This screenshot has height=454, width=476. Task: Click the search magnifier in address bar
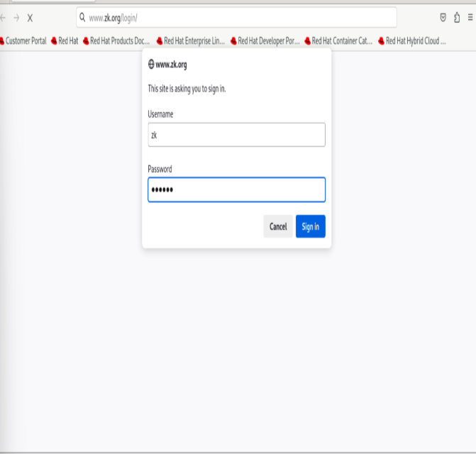[x=82, y=17]
